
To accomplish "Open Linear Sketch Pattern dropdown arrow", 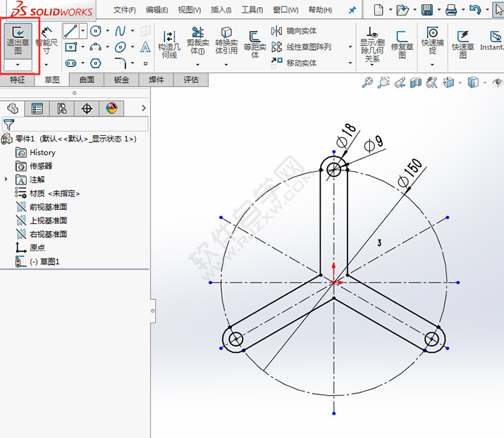I will click(x=350, y=47).
